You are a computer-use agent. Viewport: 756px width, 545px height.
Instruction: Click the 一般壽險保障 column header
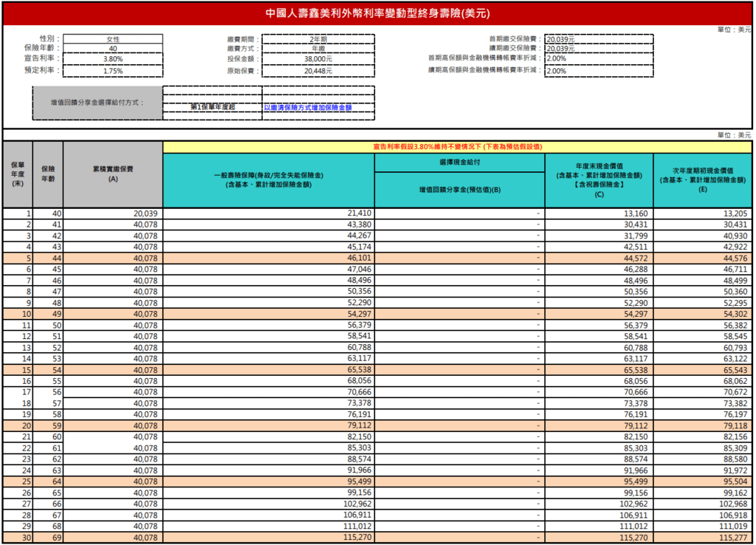point(269,180)
